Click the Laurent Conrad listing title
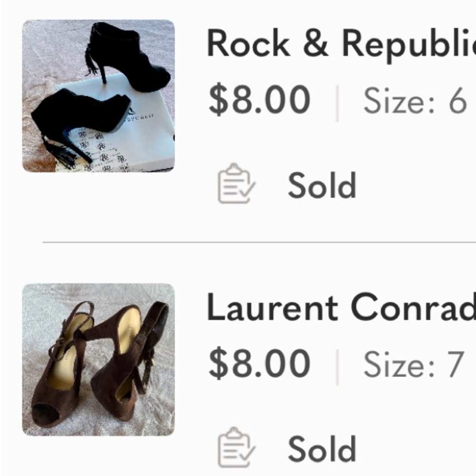Viewport: 476px width, 476px height. [x=341, y=308]
